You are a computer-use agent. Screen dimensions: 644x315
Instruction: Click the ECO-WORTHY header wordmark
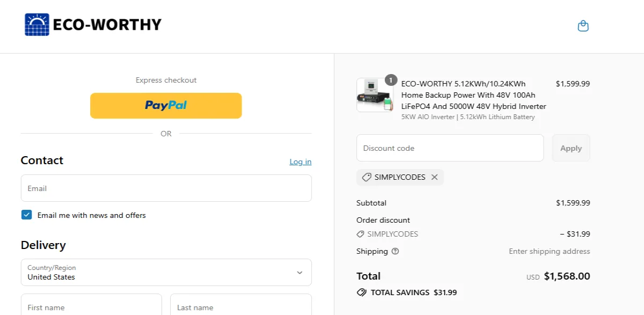coord(107,24)
